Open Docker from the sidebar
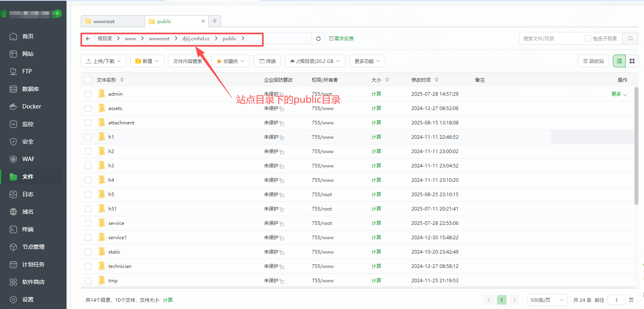This screenshot has height=309, width=644. (x=31, y=106)
